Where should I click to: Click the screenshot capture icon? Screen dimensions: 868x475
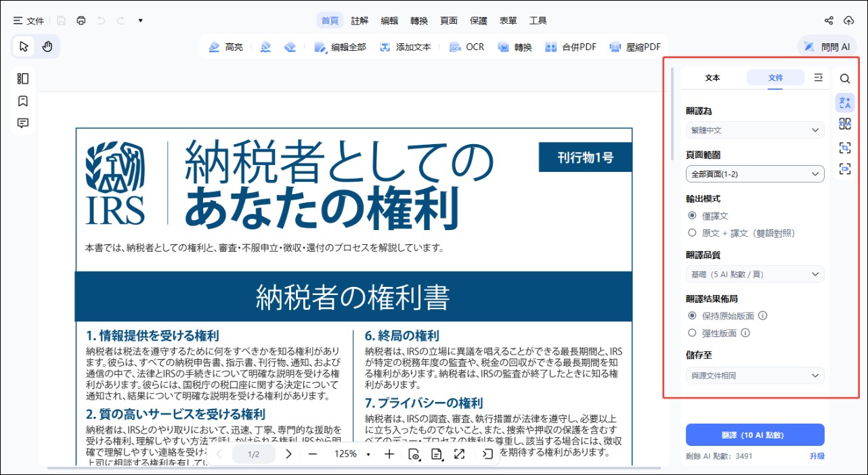tap(845, 147)
